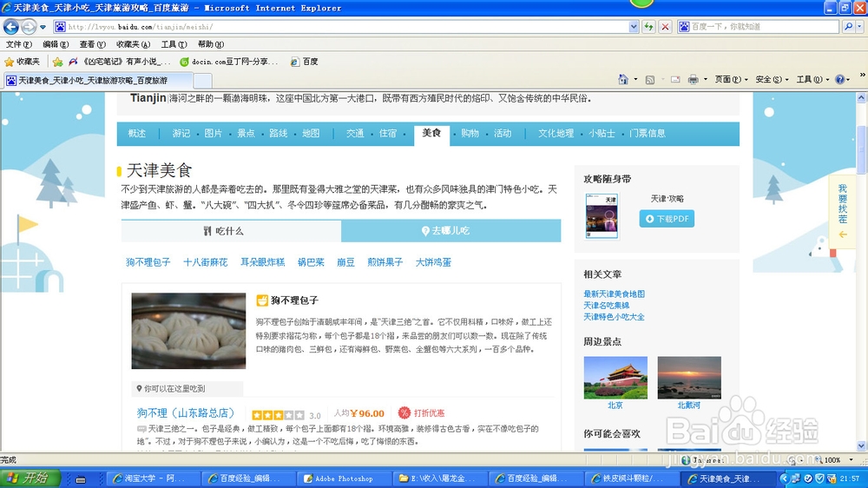Screen dimensions: 868x488
Task: Go to 门票信息 section in blue nav
Action: coord(648,134)
